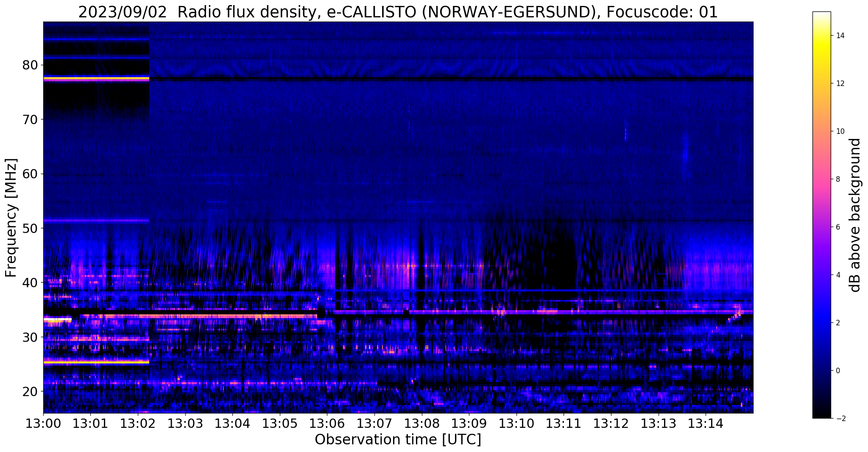Click the 13:07 time tick label

pos(374,424)
